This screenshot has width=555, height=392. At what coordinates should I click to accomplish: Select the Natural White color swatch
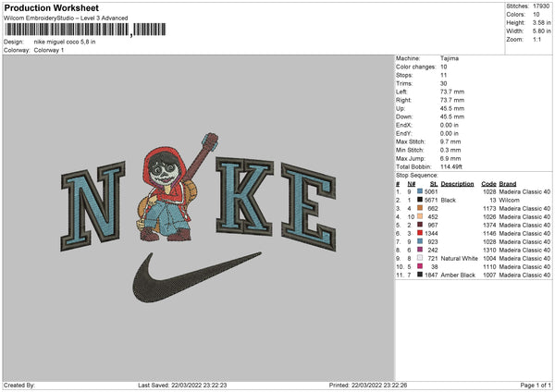[420, 258]
